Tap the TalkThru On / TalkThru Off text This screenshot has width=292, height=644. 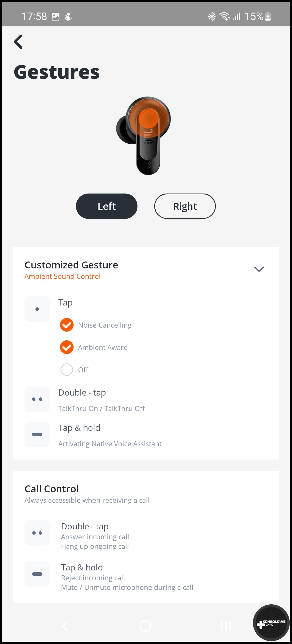point(102,408)
